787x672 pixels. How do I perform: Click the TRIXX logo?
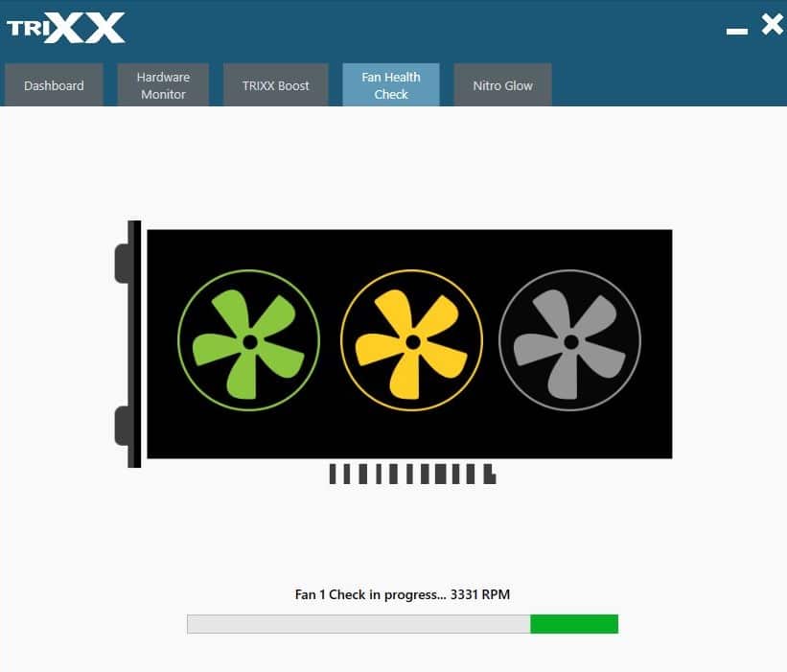tap(66, 28)
